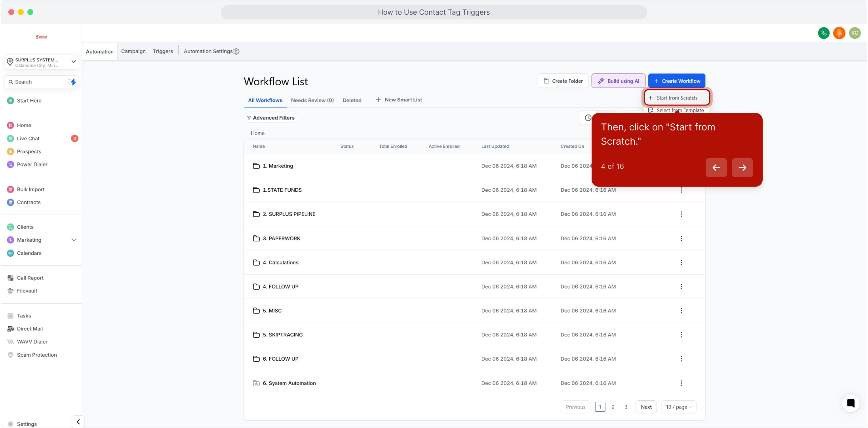Click the Create Folder button
Image resolution: width=868 pixels, height=428 pixels.
(563, 81)
